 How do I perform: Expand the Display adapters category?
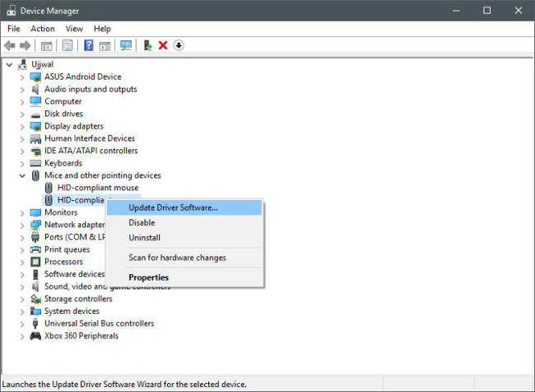22,126
